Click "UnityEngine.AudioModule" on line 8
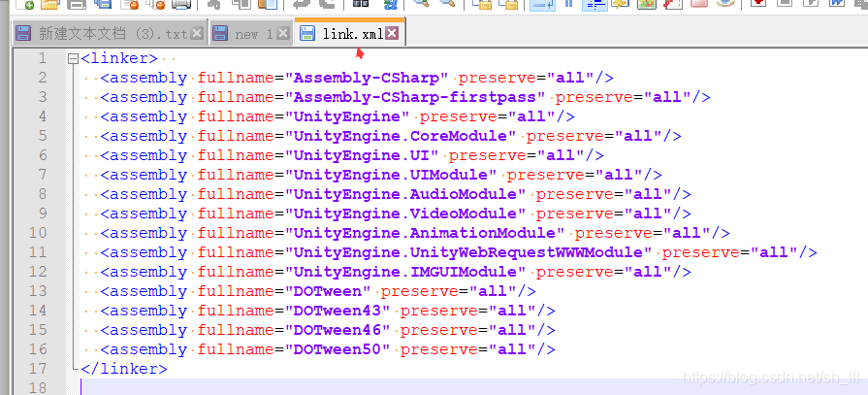 point(404,194)
